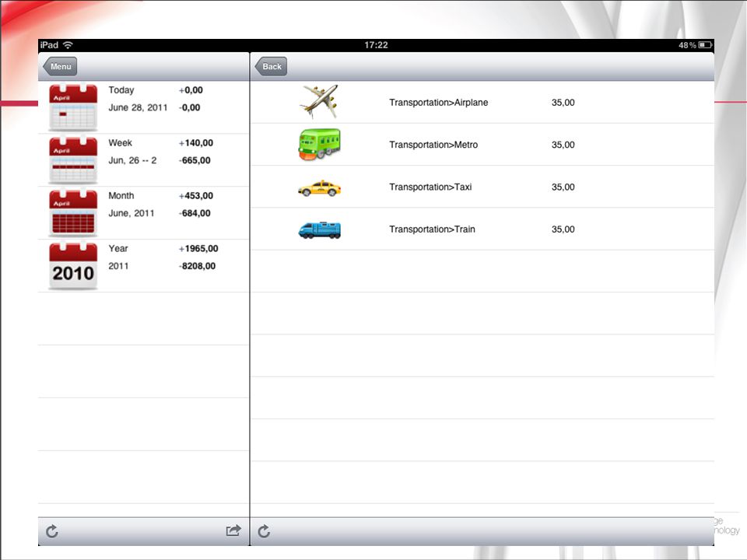Tap the share export icon

point(233,530)
